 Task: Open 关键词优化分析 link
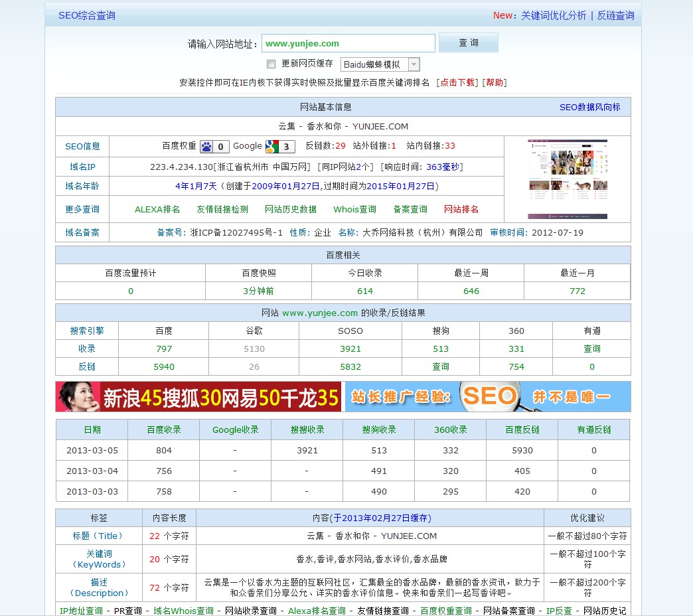click(x=554, y=15)
